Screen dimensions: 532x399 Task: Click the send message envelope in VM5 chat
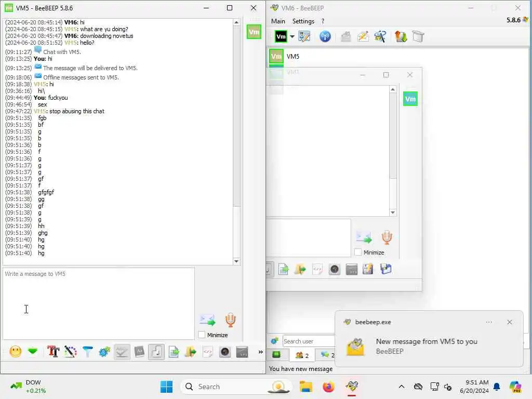coord(207,320)
